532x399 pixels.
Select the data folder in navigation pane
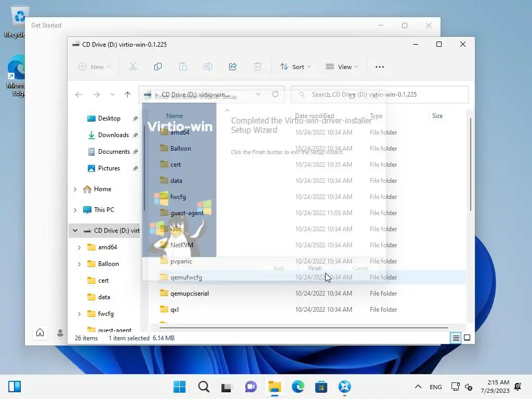coord(103,297)
